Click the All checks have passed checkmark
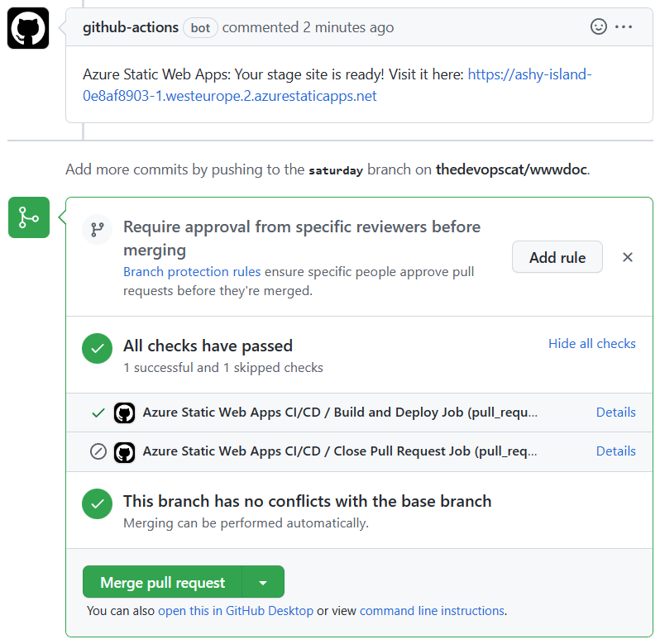The height and width of the screenshot is (644, 660). point(98,348)
